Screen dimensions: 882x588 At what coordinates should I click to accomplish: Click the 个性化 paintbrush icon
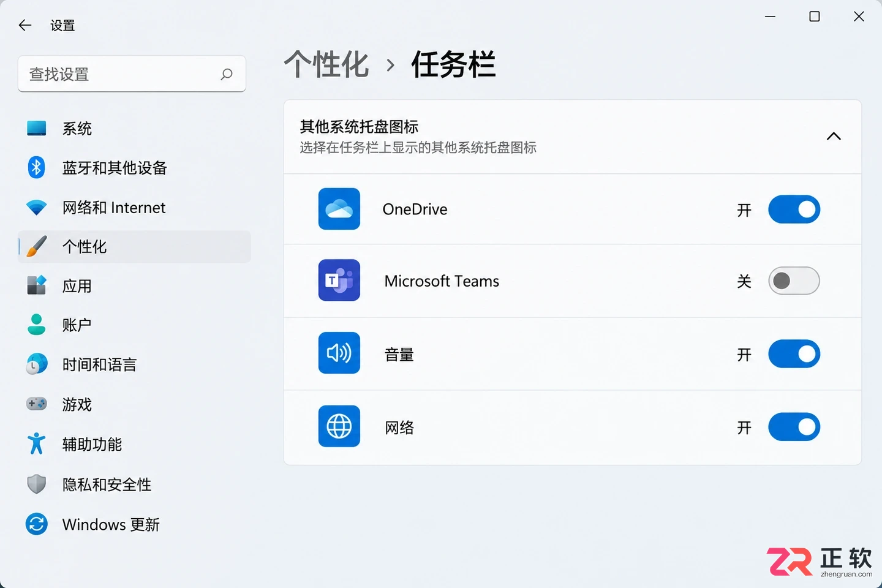tap(37, 246)
